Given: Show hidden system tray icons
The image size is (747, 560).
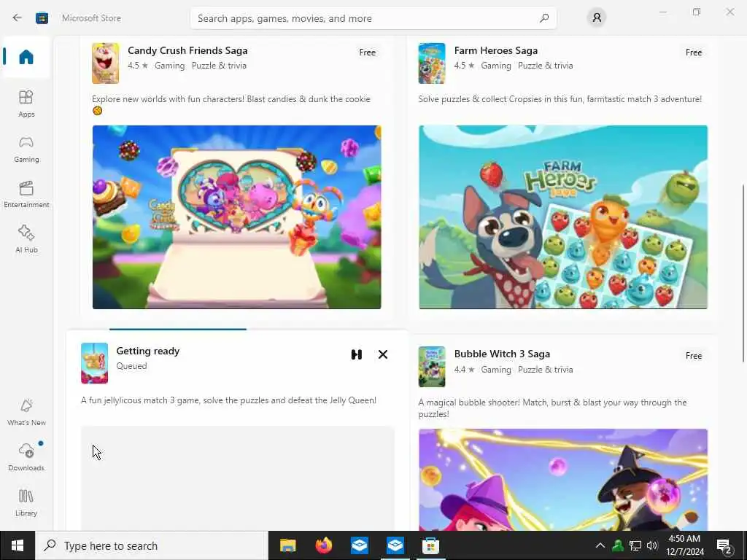Looking at the screenshot, I should click(600, 545).
